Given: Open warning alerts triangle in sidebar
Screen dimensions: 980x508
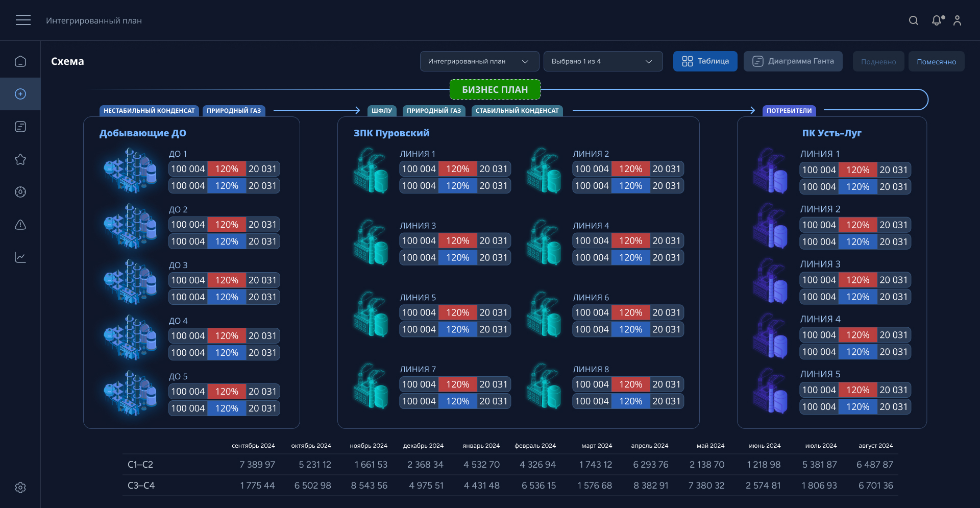Looking at the screenshot, I should point(20,225).
